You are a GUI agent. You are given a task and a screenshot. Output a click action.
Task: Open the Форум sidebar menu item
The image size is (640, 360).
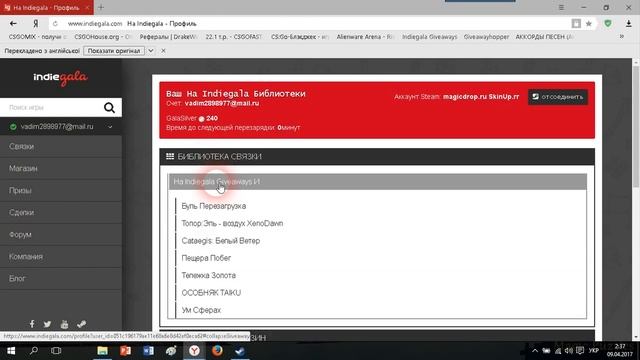click(61, 235)
